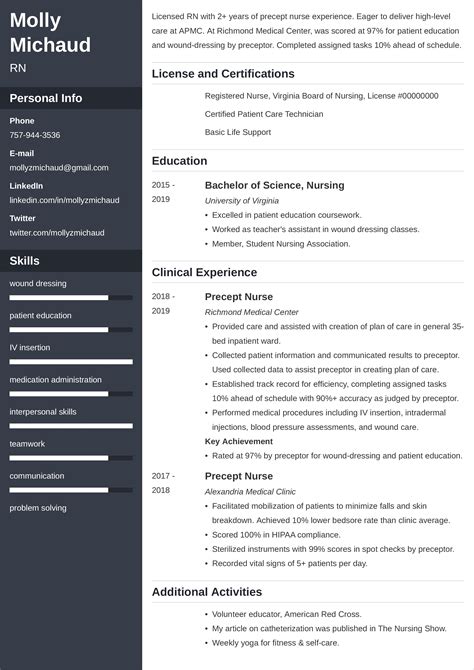474x670 pixels.
Task: Open the twitter.com/mollyzmichaud link
Action: pos(57,233)
